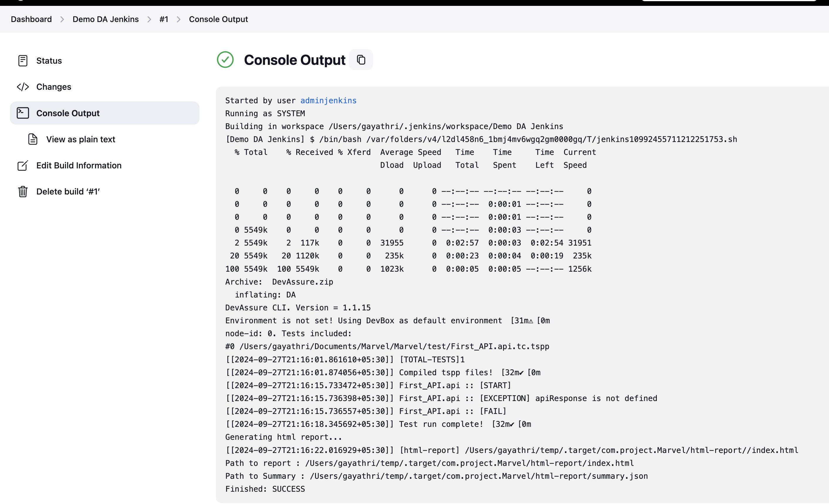Screen dimensions: 829x504
Task: Expand chevron after Demo DA Jenkins breadcrumb
Action: pyautogui.click(x=149, y=20)
